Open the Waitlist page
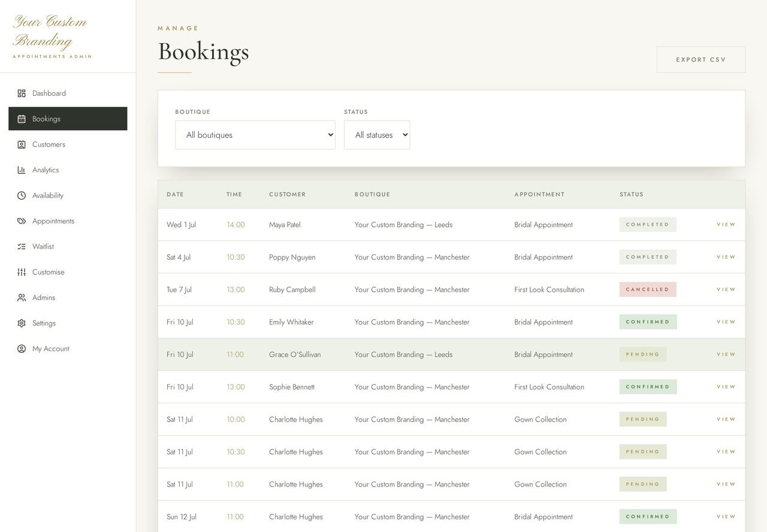Viewport: 767px width, 532px height. point(68,247)
